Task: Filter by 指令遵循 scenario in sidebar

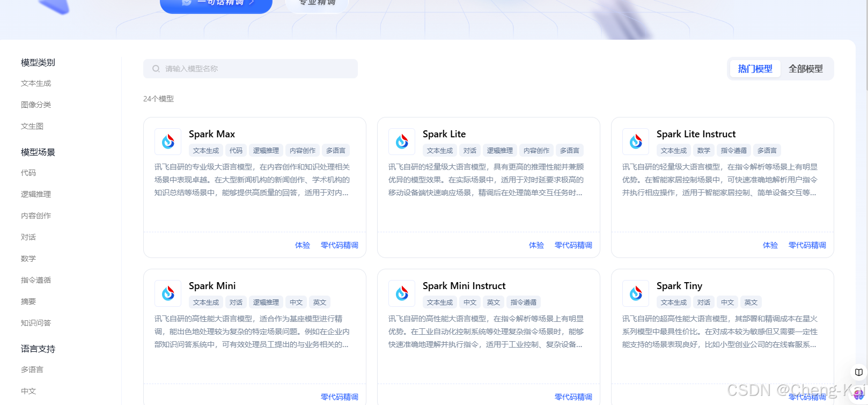Action: (x=36, y=280)
